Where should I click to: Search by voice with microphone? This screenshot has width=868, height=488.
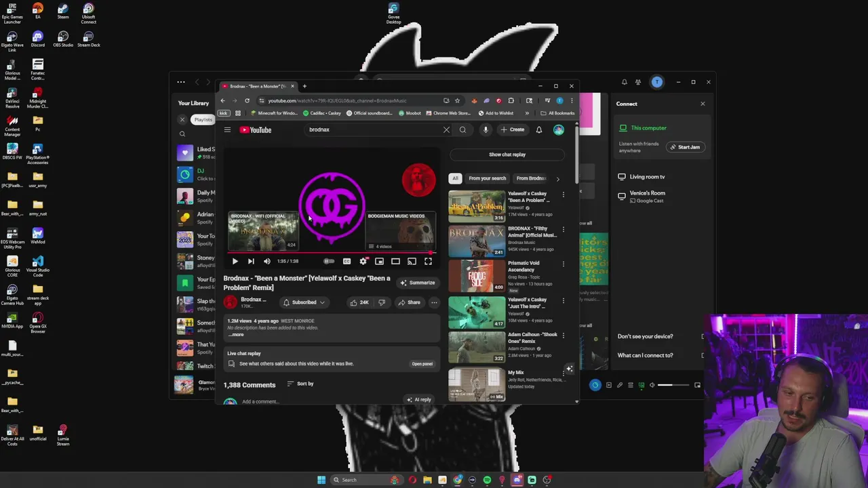click(486, 129)
